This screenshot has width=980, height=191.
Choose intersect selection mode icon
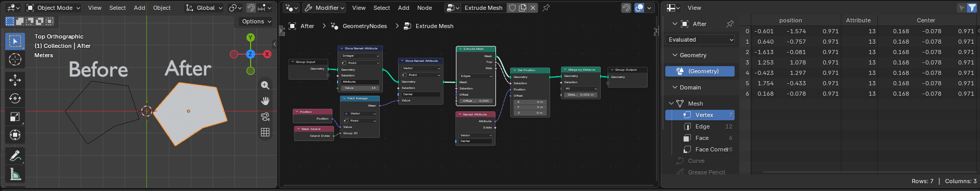[x=49, y=21]
